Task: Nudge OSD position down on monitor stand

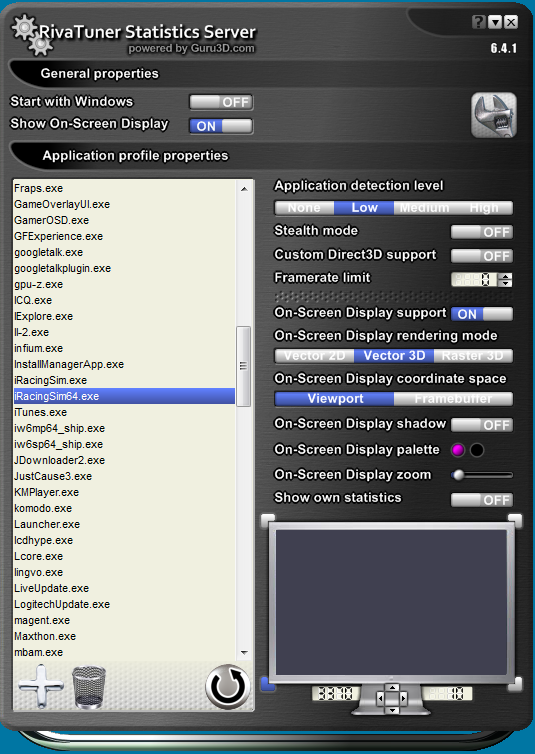Action: pos(392,709)
